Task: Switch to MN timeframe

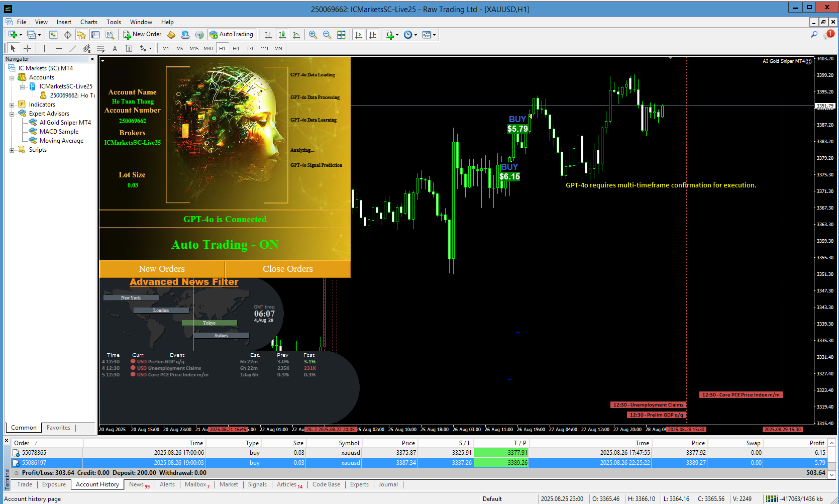Action: click(x=278, y=48)
